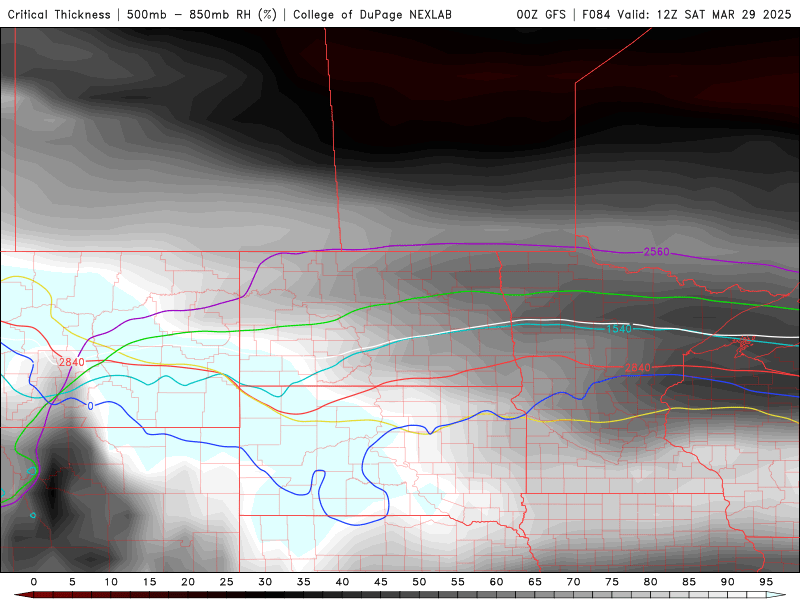This screenshot has width=800, height=600.
Task: Click the '55' value on the color scale
Action: 458,582
